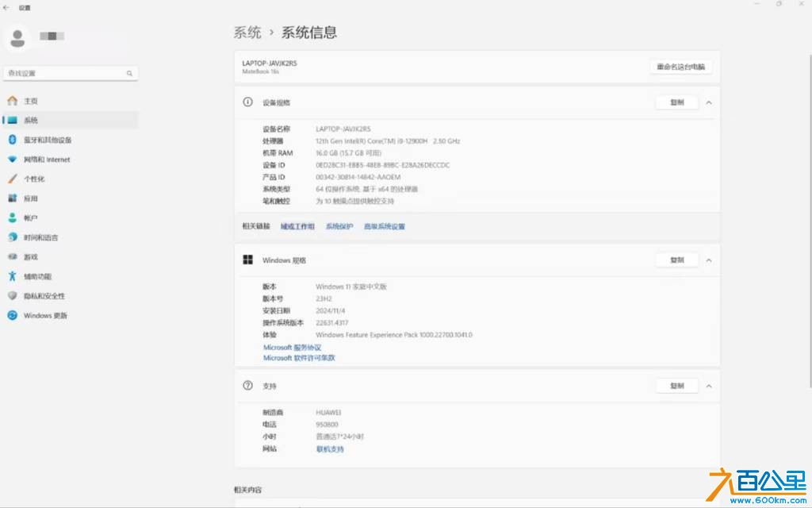Image resolution: width=812 pixels, height=508 pixels.
Task: Click the 12th Gen Intel processor value
Action: click(x=388, y=141)
